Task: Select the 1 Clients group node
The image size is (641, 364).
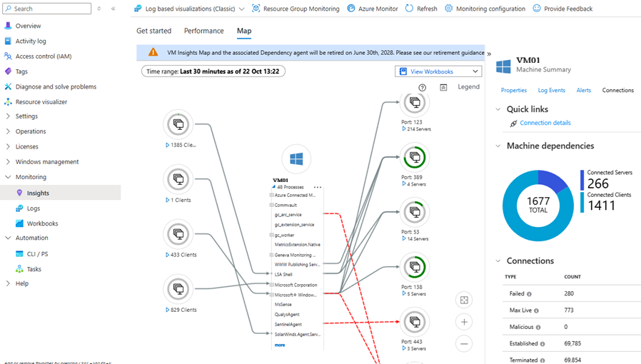Action: click(178, 179)
